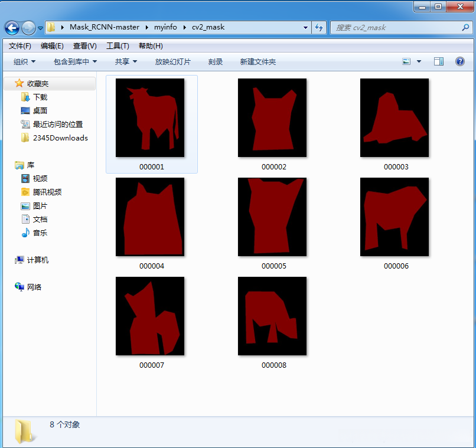476x448 pixels.
Task: Click the 网络 globe icon
Action: pyautogui.click(x=19, y=287)
